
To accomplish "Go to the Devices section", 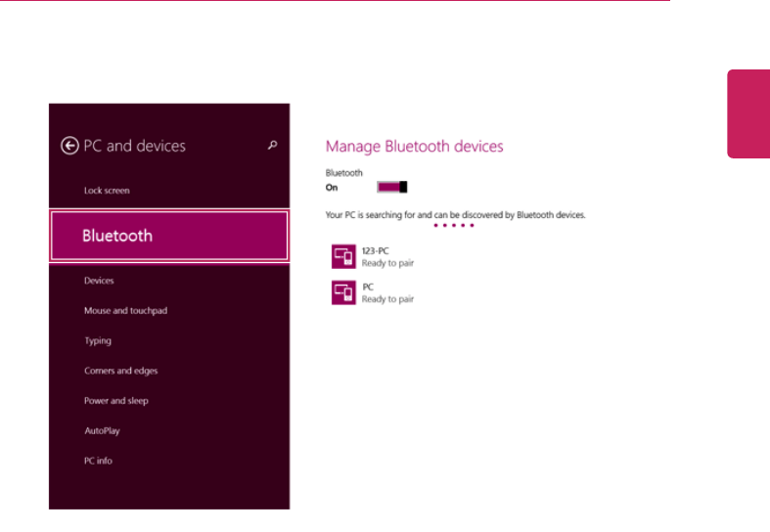I will (99, 281).
